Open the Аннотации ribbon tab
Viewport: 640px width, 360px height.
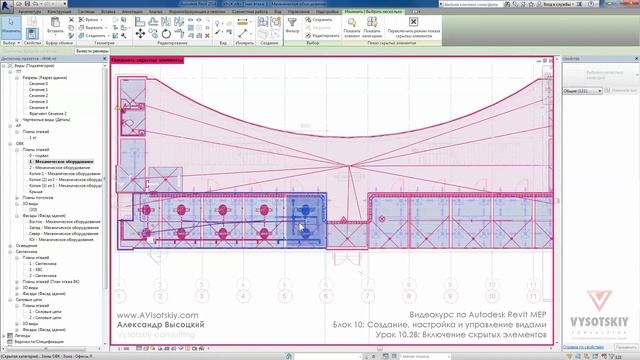tap(132, 12)
